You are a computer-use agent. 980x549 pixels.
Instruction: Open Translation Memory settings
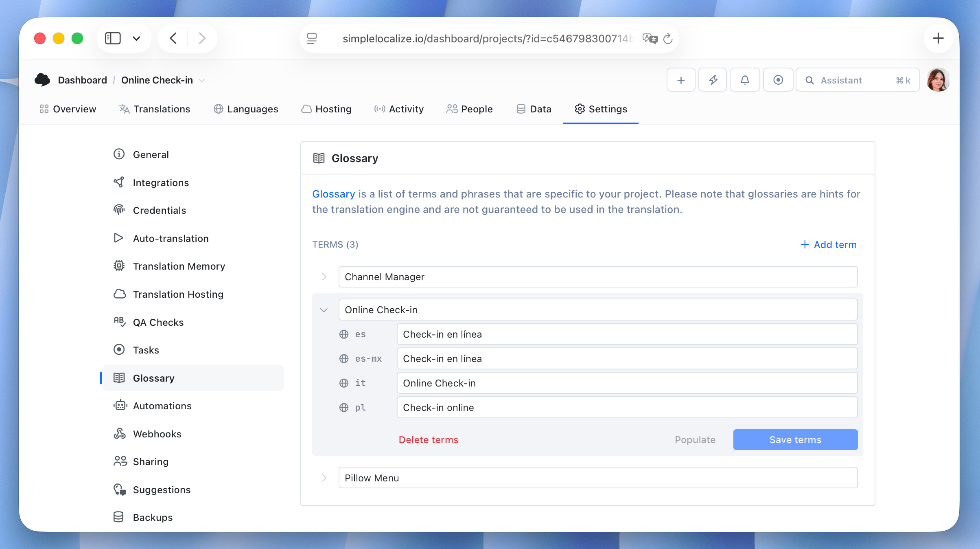tap(193, 266)
